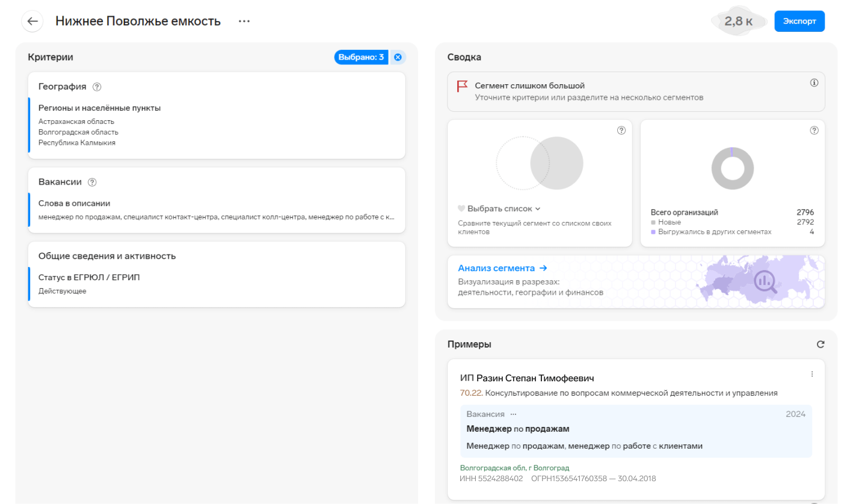Screen dimensions: 853x504
Task: Click the География section heading
Action: pos(63,87)
